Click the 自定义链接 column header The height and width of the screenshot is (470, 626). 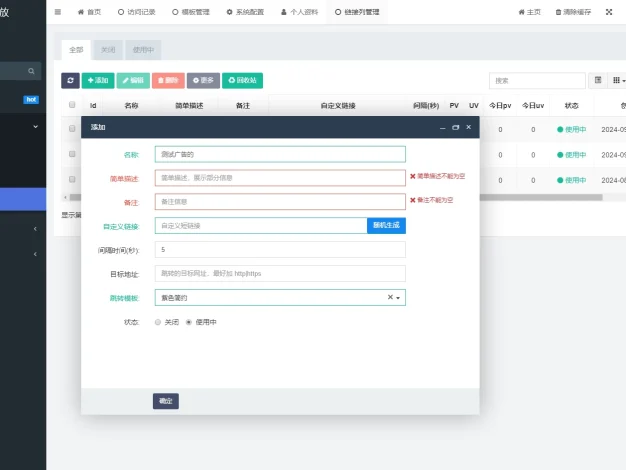coord(338,105)
